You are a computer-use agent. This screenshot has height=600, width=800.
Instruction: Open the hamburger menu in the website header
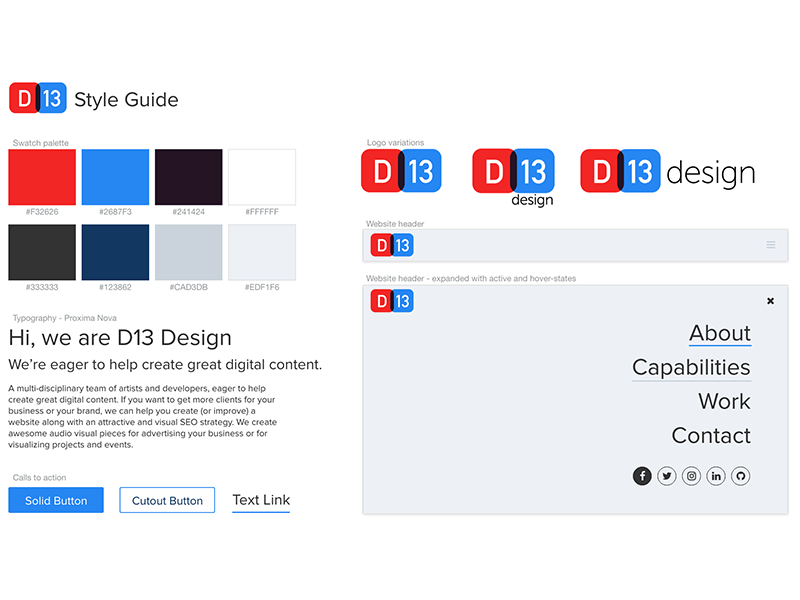pyautogui.click(x=770, y=244)
